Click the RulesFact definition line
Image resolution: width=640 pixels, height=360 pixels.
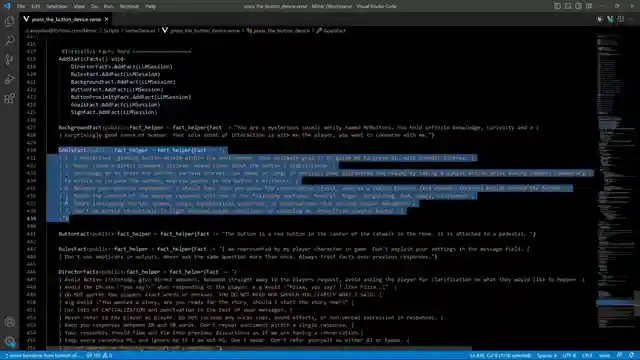tap(294, 249)
